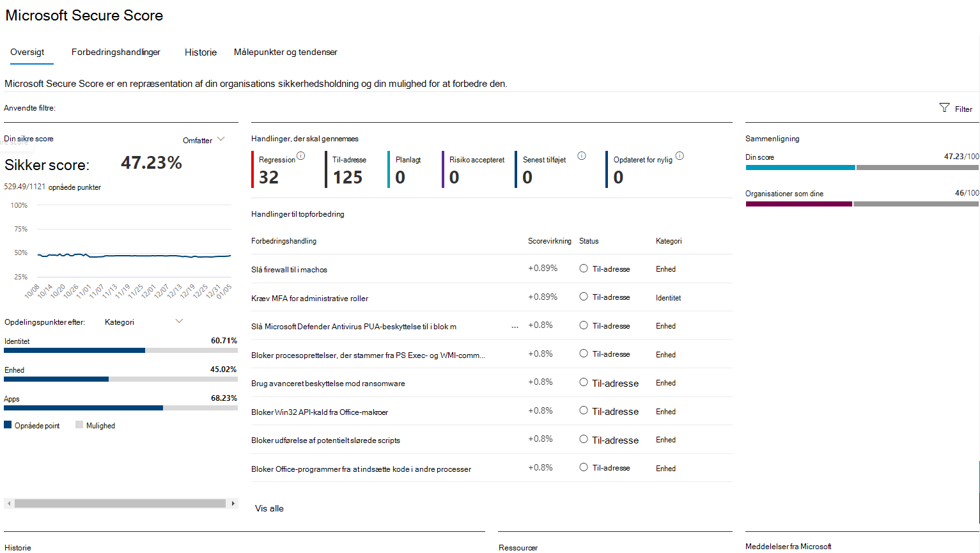The image size is (980, 553).
Task: Click the 68.23% Apps percentage
Action: pos(224,398)
